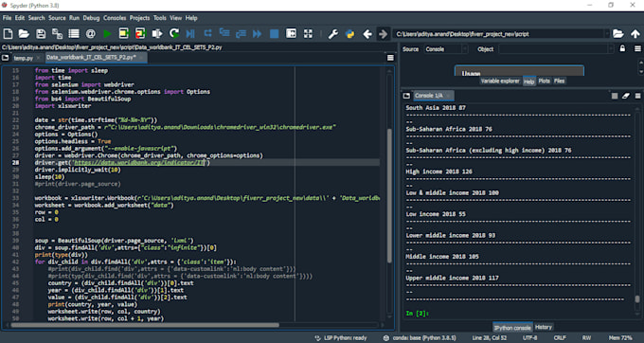Maximize the current pane icon
This screenshot has height=343, width=644.
291,34
